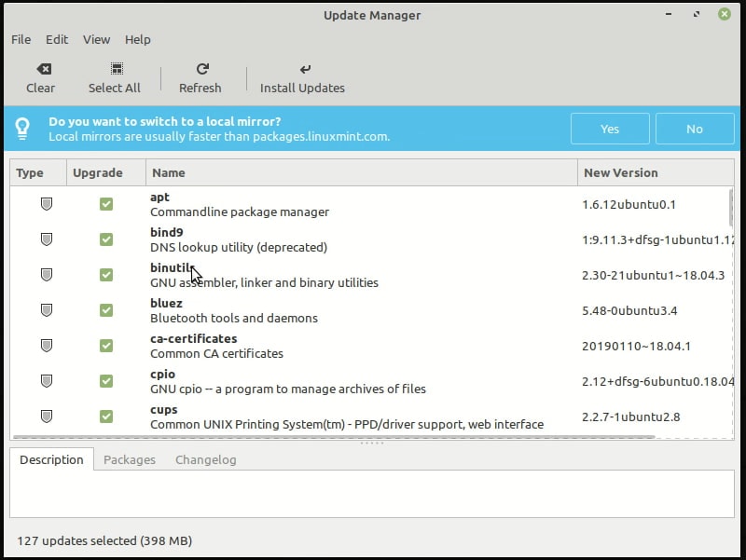Click the Refresh toolbar icon
The image size is (746, 560).
pyautogui.click(x=201, y=67)
